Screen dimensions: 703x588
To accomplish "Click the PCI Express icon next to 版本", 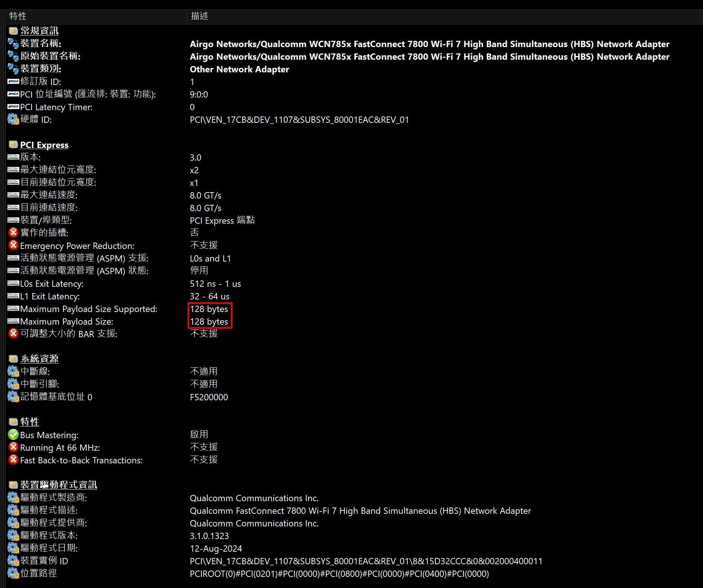I will [x=13, y=157].
